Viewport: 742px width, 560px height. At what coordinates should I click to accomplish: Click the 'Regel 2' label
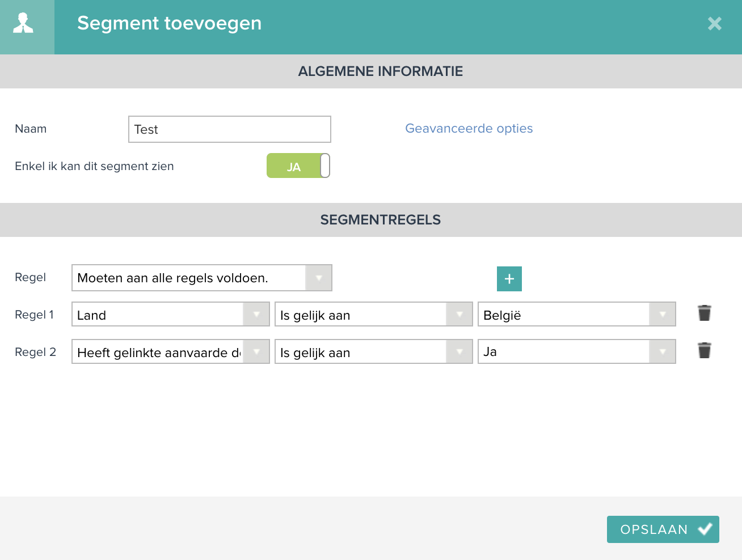[35, 352]
